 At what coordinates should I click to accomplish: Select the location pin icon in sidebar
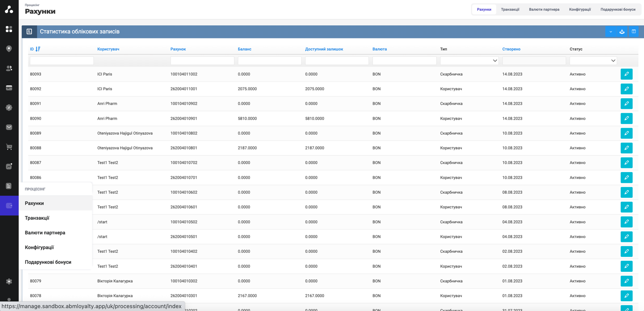click(9, 48)
